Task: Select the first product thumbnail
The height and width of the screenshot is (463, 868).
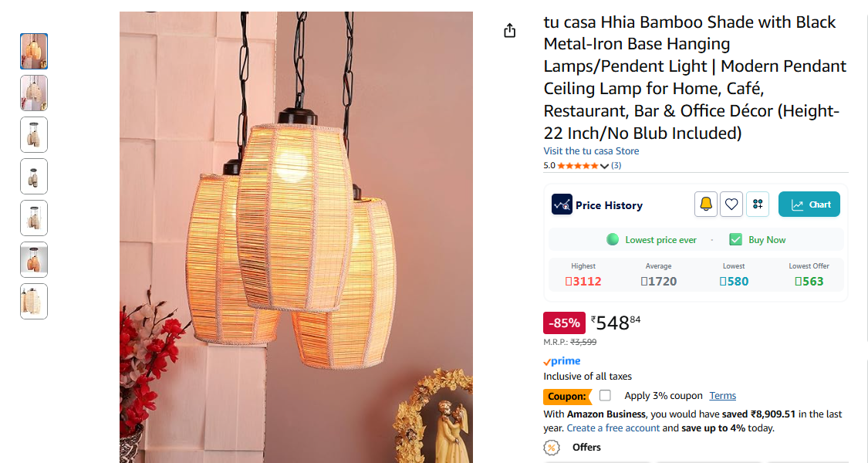Action: 34,52
